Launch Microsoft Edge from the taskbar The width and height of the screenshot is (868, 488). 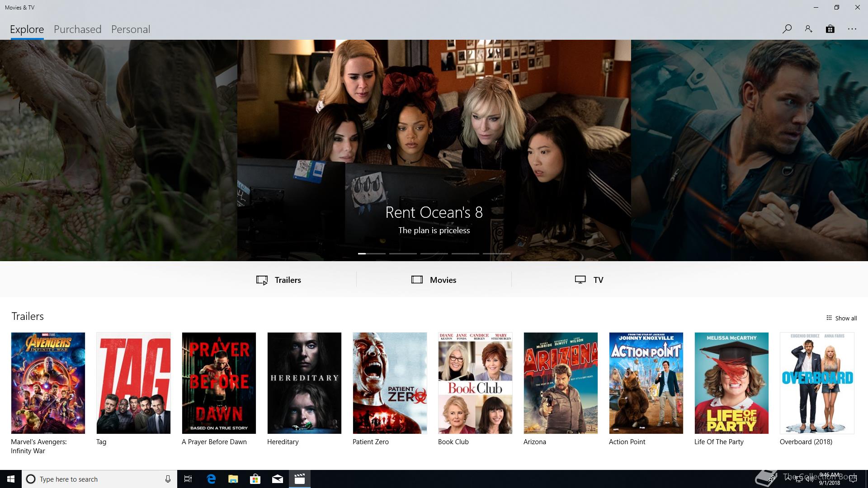[x=211, y=479]
